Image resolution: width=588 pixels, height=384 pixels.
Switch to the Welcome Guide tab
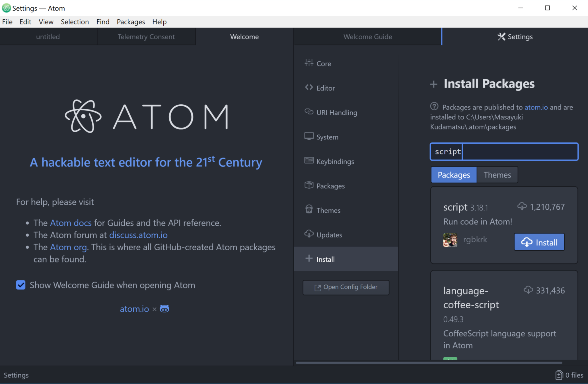point(367,37)
